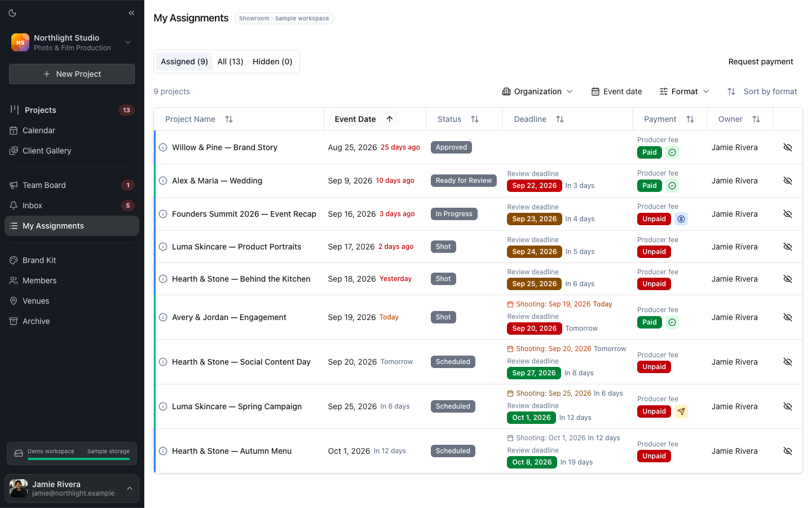The image size is (812, 508).
Task: Open info icon for Willow & Pine row
Action: 163,147
